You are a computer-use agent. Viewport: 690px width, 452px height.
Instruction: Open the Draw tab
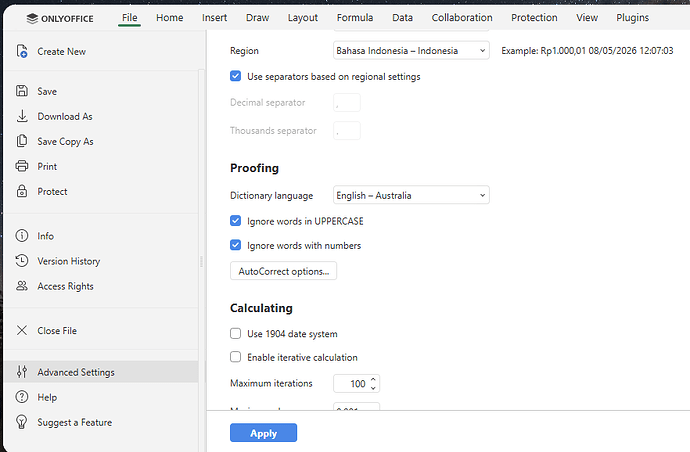(x=257, y=18)
